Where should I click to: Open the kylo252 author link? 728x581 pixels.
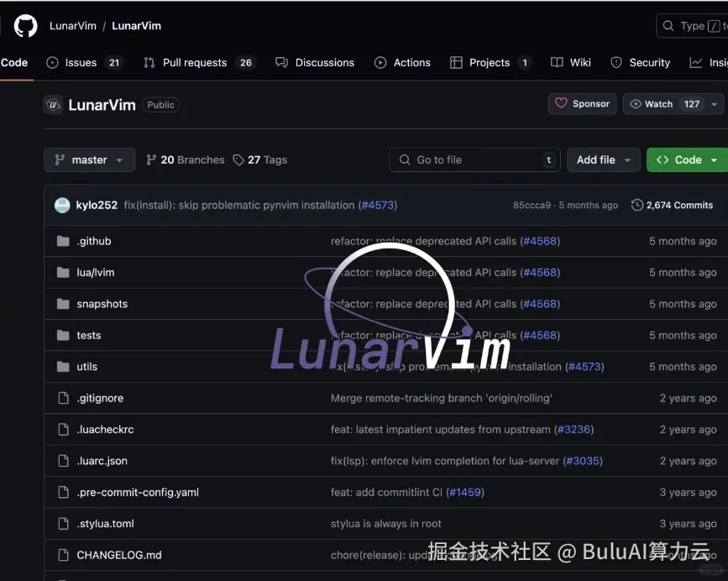(97, 205)
